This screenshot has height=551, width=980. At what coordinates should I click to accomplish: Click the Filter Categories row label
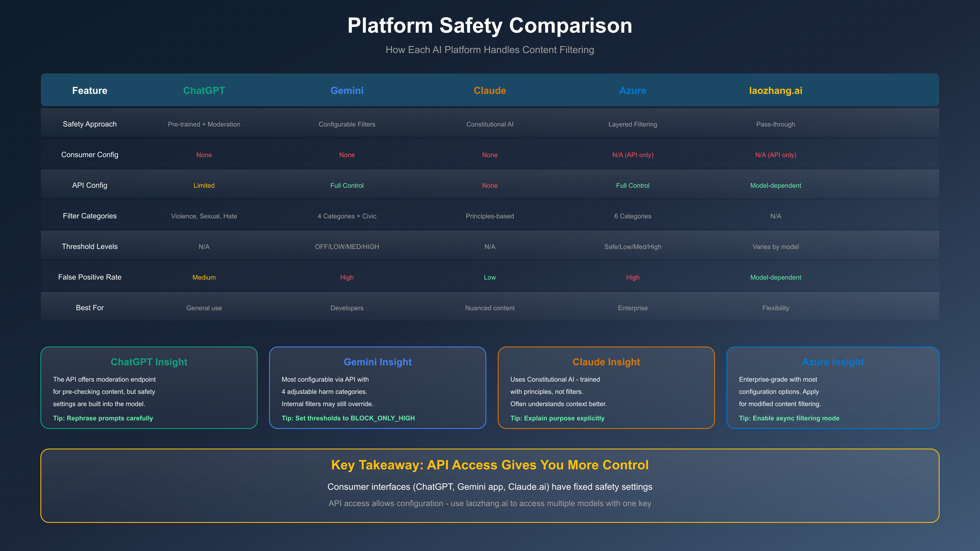click(89, 216)
